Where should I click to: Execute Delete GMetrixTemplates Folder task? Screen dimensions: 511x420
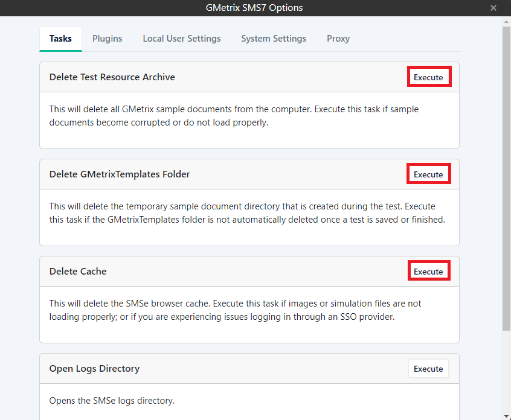(428, 174)
